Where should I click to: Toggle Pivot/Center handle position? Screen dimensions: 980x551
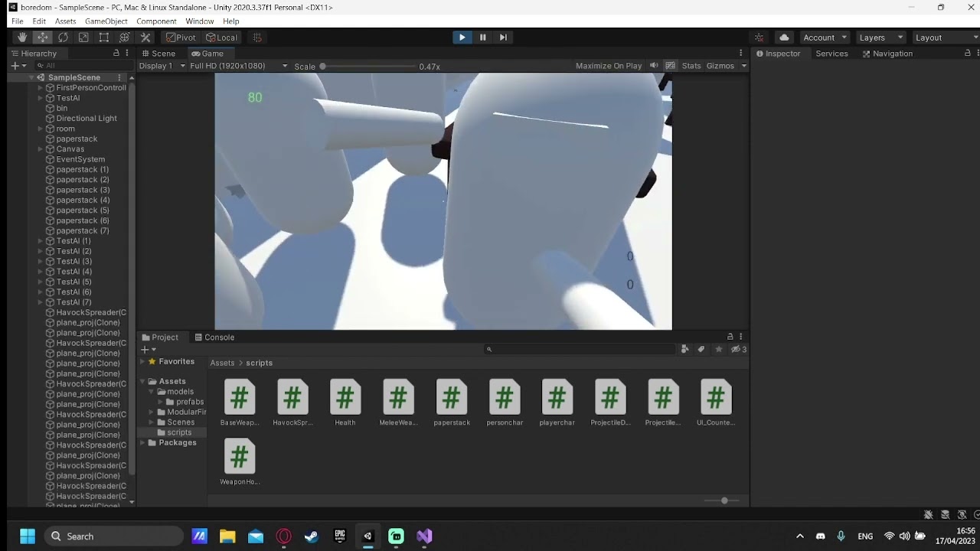coord(181,37)
